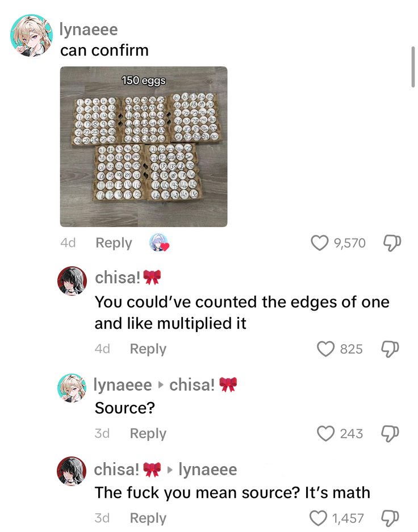Dislike the "Source?" reply
The width and height of the screenshot is (418, 532).
pos(390,434)
